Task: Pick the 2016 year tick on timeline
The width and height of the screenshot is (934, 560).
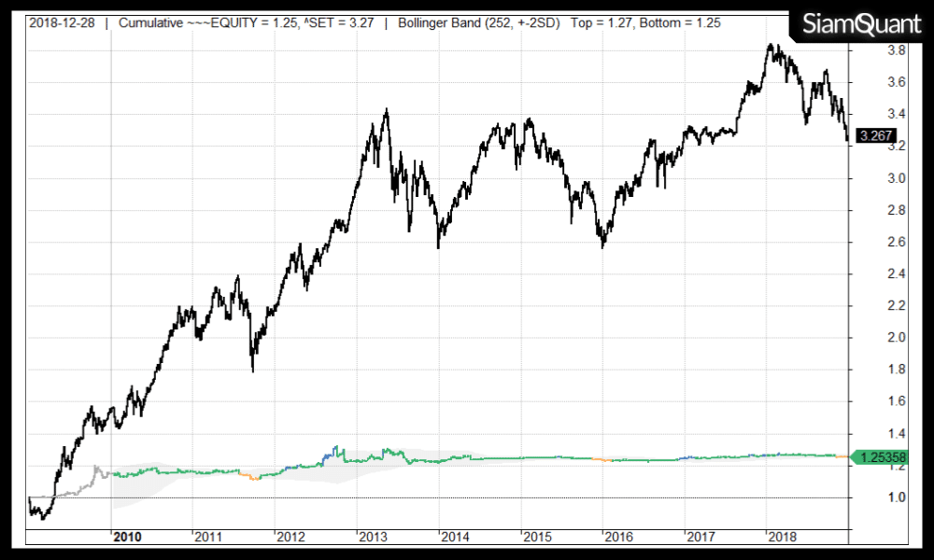Action: [618, 537]
